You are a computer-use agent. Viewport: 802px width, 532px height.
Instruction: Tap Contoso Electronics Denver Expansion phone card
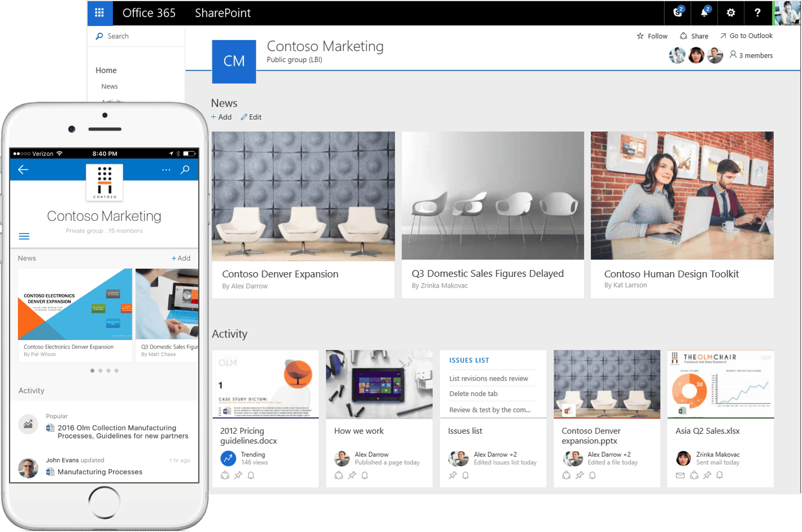[75, 315]
